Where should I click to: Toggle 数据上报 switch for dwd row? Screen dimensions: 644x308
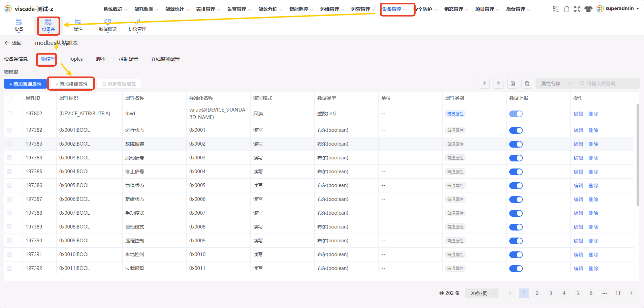[516, 114]
